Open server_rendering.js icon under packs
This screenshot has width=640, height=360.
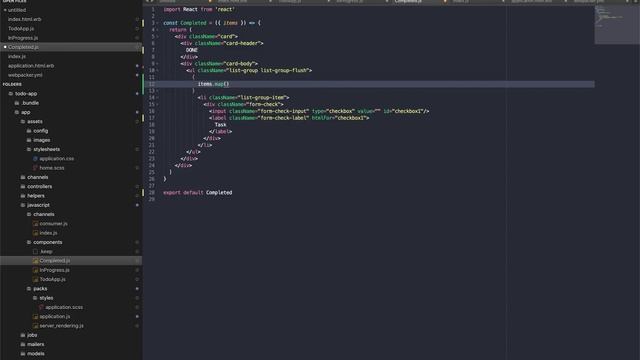point(36,326)
